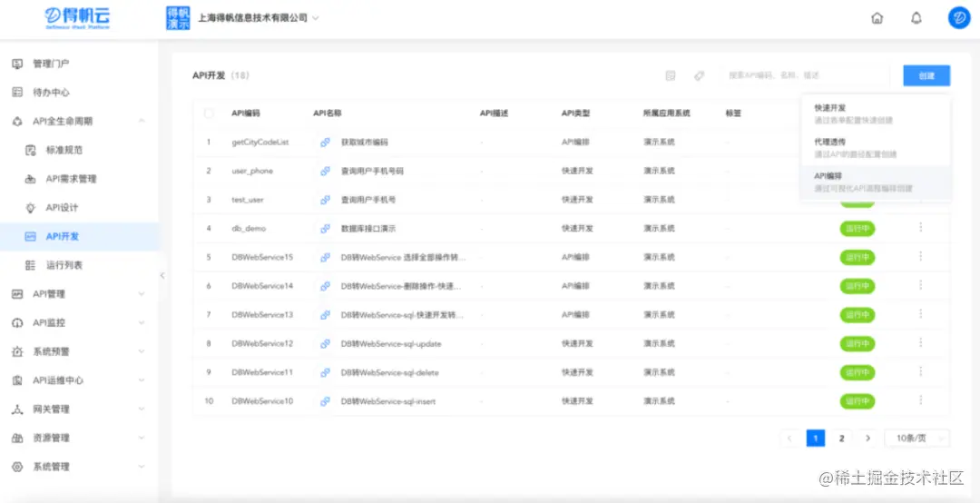Click link icon for db_demo row

pyautogui.click(x=325, y=229)
